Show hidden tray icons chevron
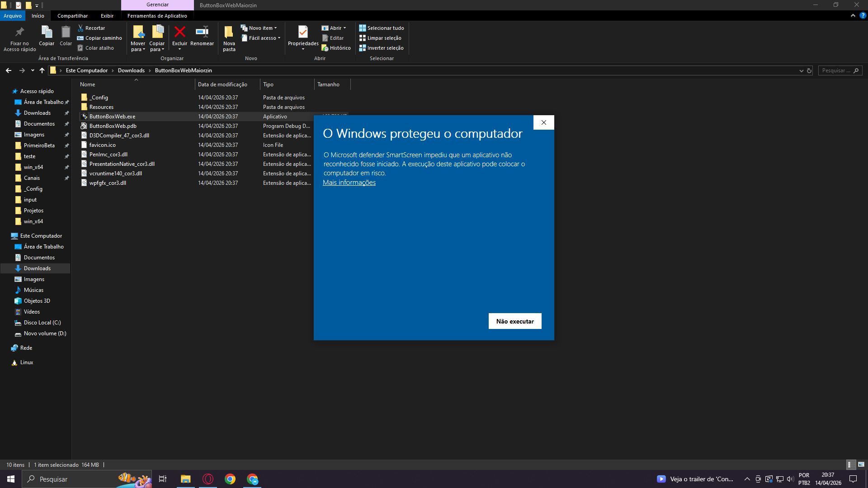868x488 pixels. click(747, 479)
